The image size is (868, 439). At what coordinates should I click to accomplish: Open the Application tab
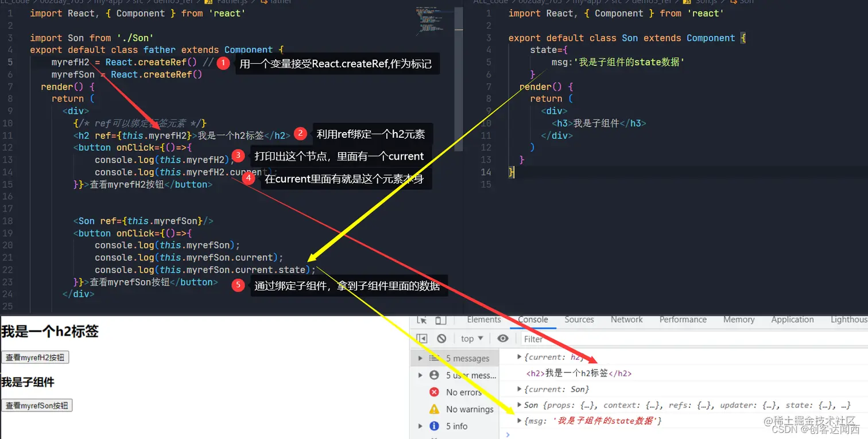pos(792,320)
